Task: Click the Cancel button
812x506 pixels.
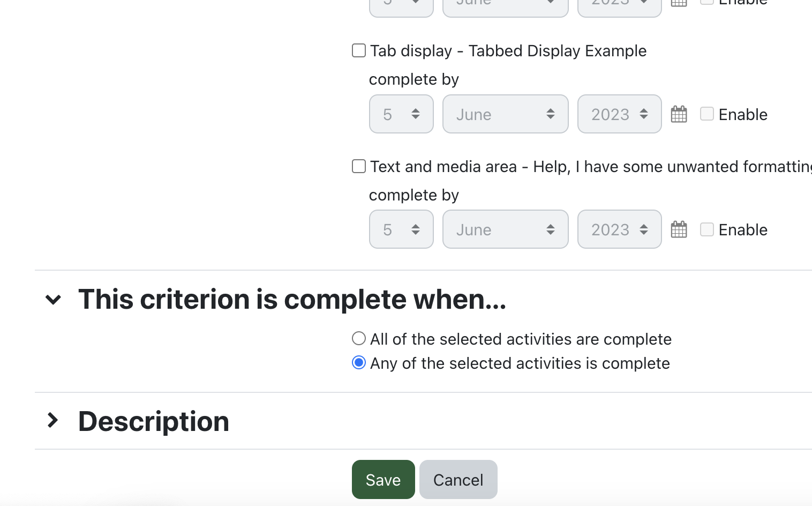Action: coord(458,480)
